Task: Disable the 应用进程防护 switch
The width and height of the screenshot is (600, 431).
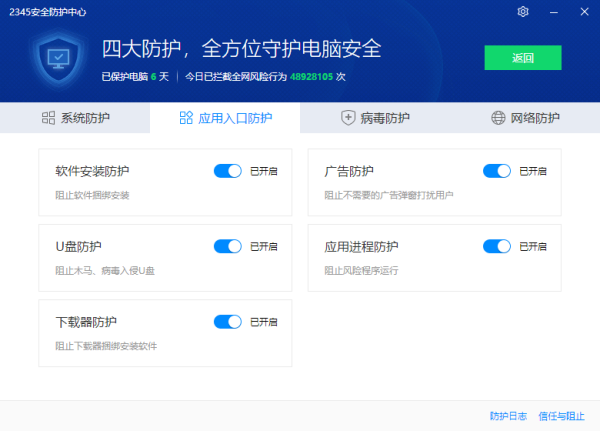Action: [497, 247]
